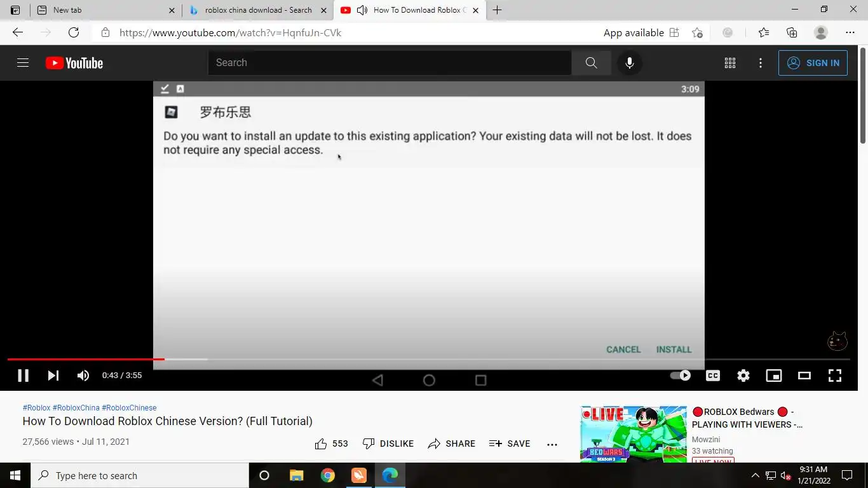The width and height of the screenshot is (868, 488).
Task: Open the ROBLOX Bedwars live video title
Action: coord(747,418)
